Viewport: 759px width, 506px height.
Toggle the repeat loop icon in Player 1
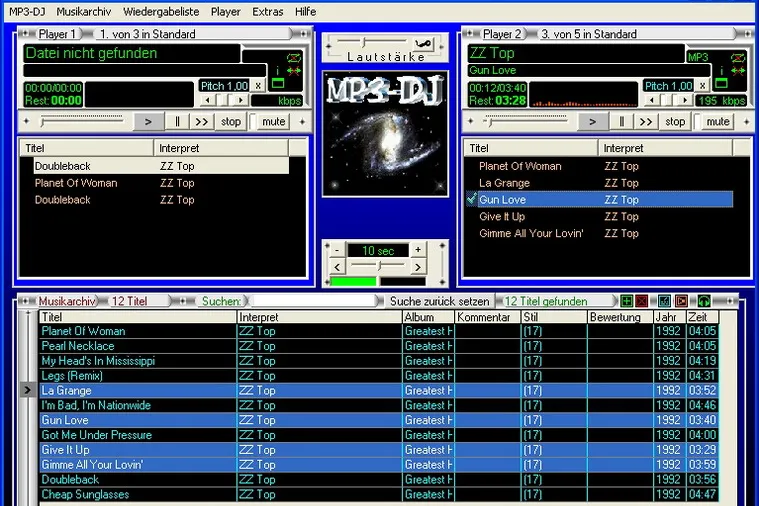[293, 58]
